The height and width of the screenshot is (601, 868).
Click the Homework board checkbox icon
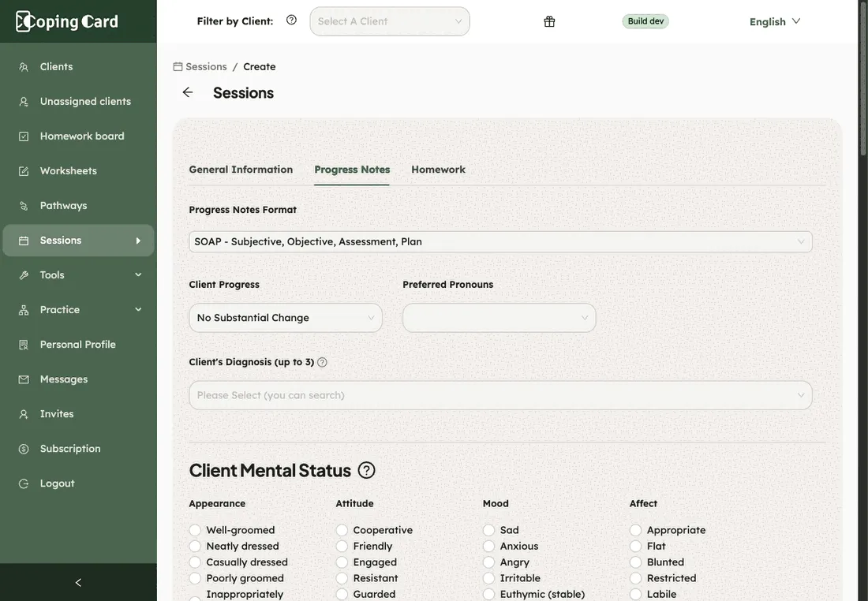point(23,136)
